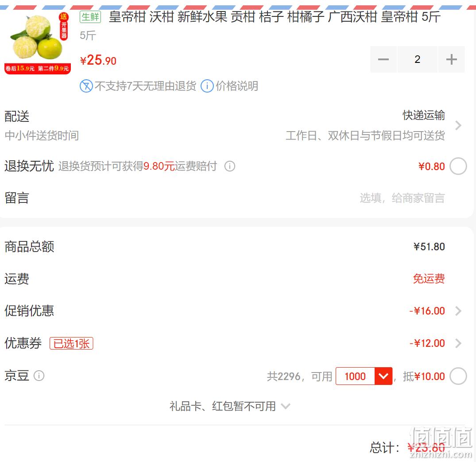Click the 已选1张 coupon tag
476x462 pixels.
[x=71, y=344]
